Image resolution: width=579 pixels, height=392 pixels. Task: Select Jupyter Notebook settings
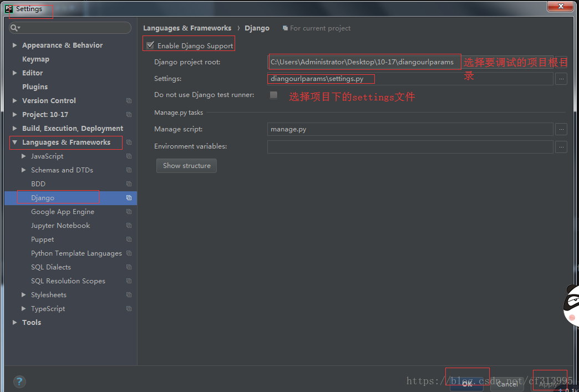(x=60, y=226)
